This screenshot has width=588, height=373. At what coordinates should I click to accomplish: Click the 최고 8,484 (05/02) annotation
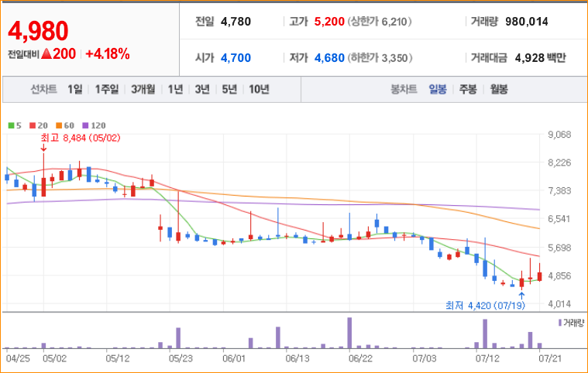pos(81,138)
